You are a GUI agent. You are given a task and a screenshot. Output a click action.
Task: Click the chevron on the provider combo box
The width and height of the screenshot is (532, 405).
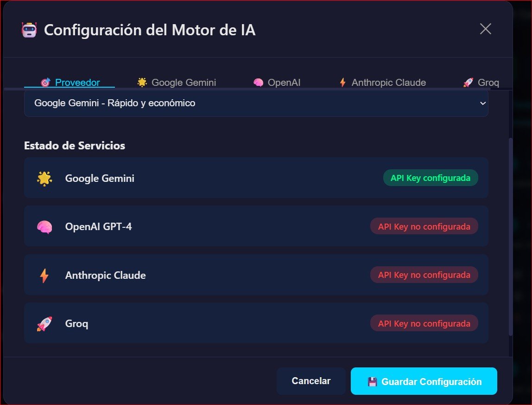(x=482, y=103)
